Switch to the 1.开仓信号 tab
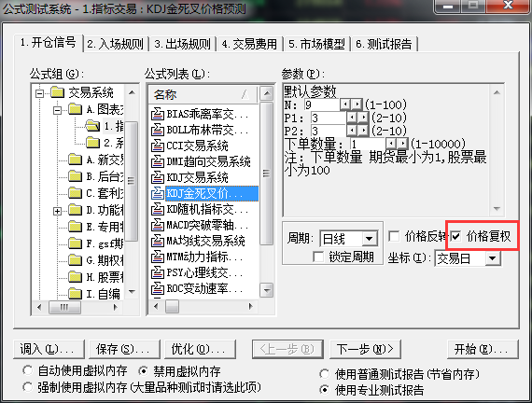This screenshot has width=532, height=403. (x=49, y=43)
